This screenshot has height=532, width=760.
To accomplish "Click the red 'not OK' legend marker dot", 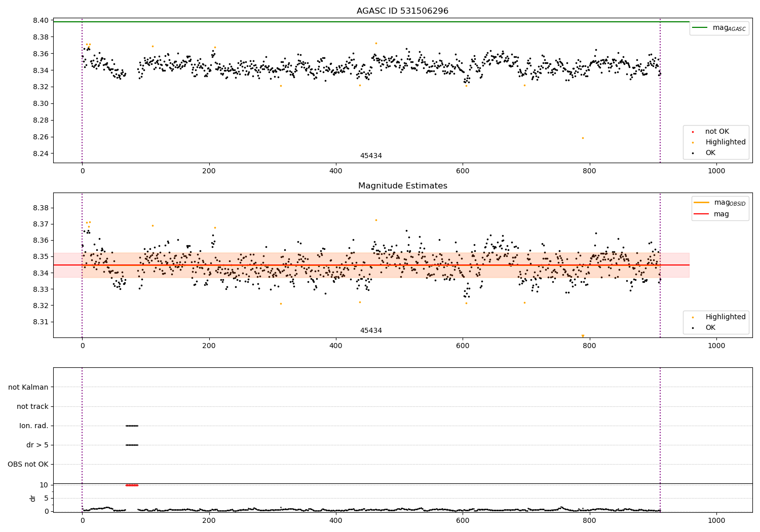I will [693, 132].
